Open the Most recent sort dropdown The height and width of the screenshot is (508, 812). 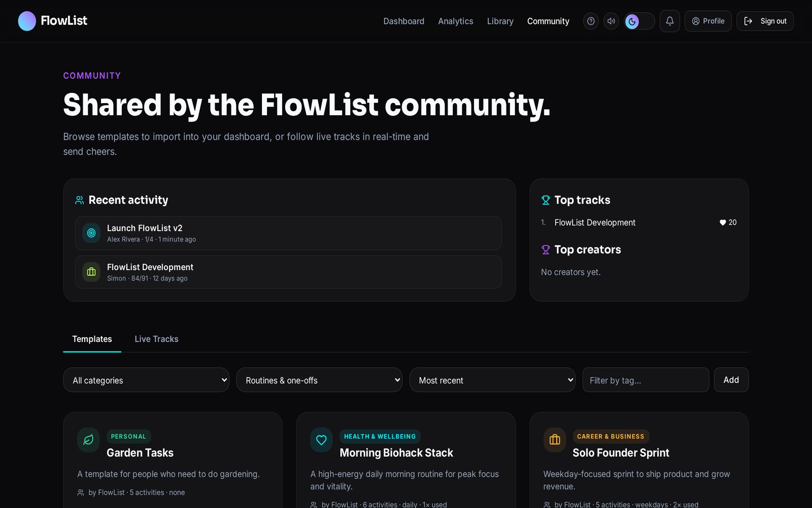pyautogui.click(x=492, y=380)
